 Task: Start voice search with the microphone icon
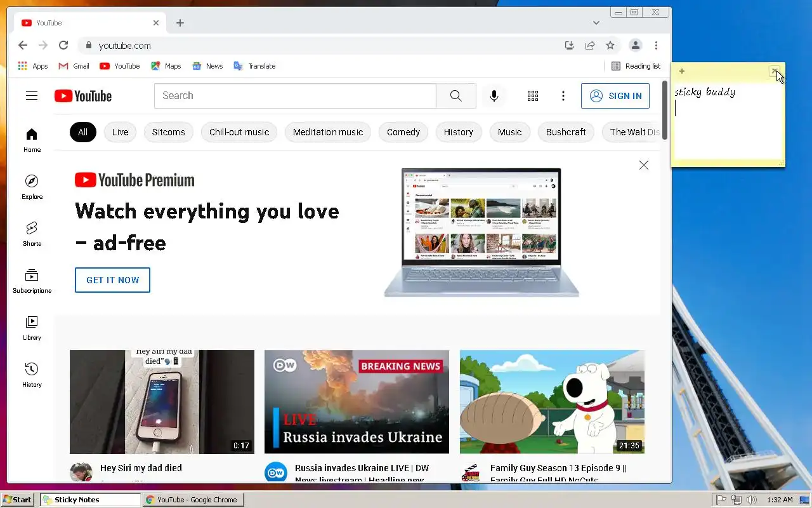click(494, 96)
